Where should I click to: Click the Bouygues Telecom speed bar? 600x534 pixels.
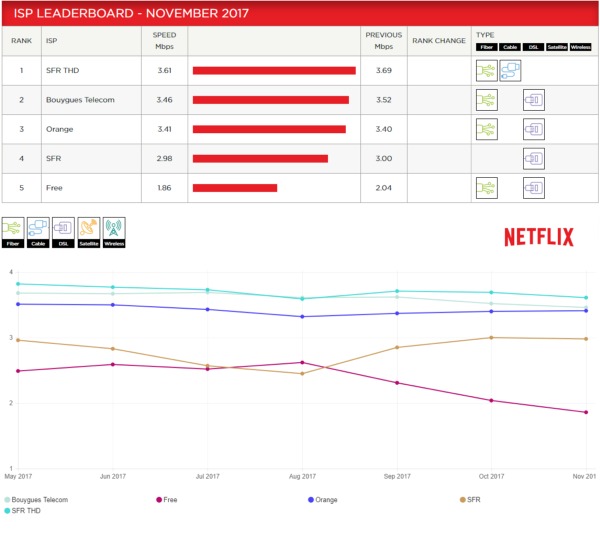271,100
